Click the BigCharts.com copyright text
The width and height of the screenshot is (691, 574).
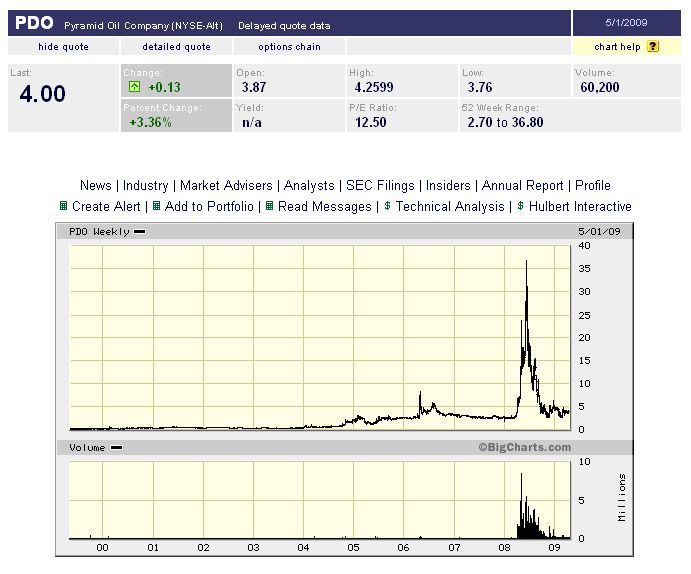524,447
